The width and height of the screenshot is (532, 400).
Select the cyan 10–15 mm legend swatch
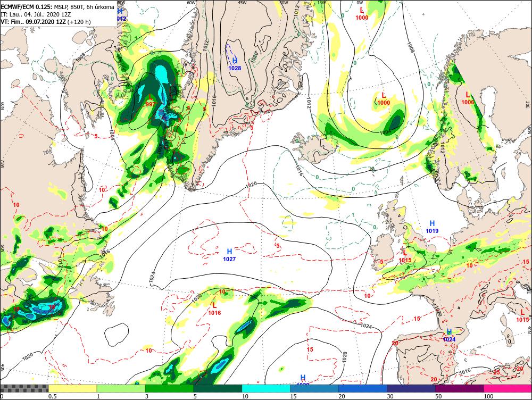(266, 388)
